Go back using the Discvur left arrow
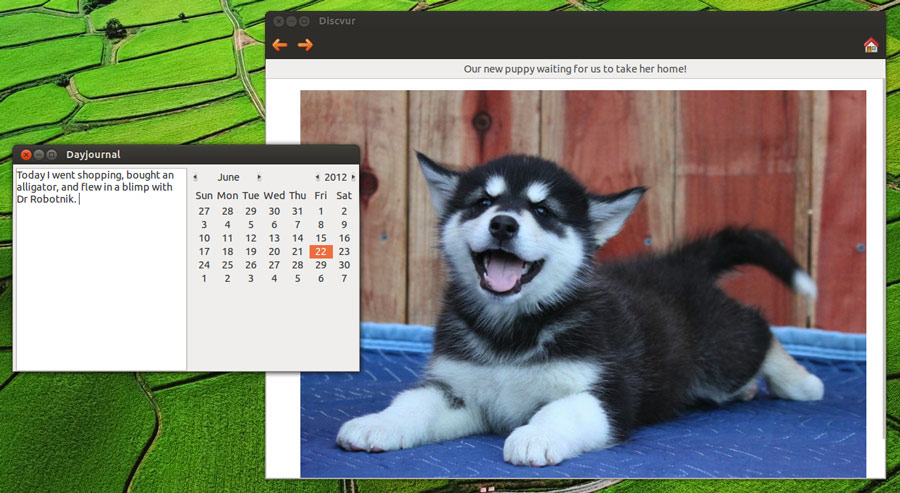The image size is (900, 493). [280, 45]
